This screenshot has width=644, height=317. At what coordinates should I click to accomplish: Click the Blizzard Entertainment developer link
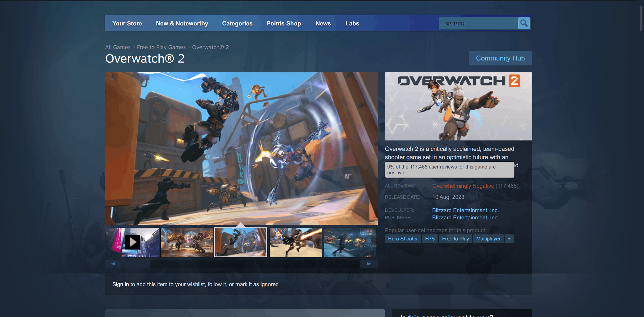tap(465, 210)
